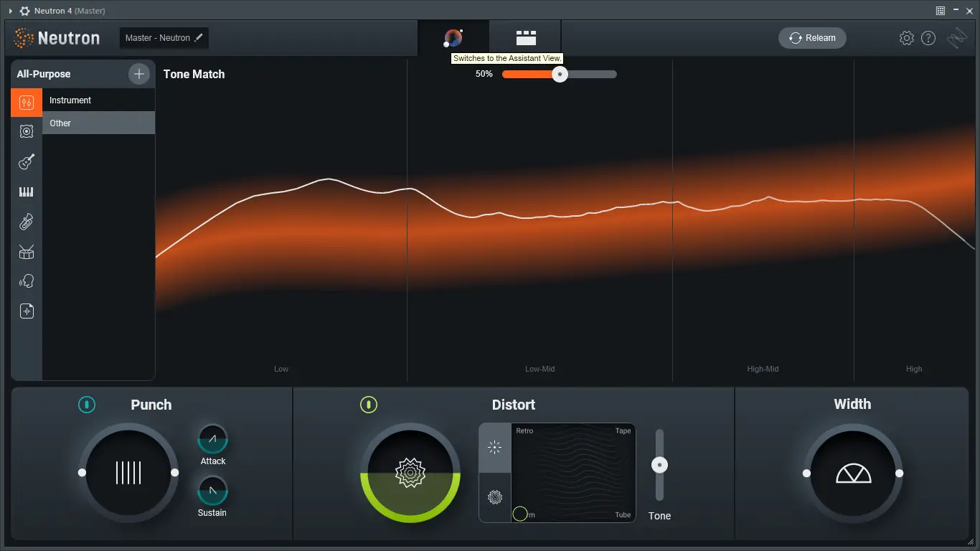The height and width of the screenshot is (551, 980).
Task: Click the plugin options gear in title bar
Action: [x=24, y=11]
